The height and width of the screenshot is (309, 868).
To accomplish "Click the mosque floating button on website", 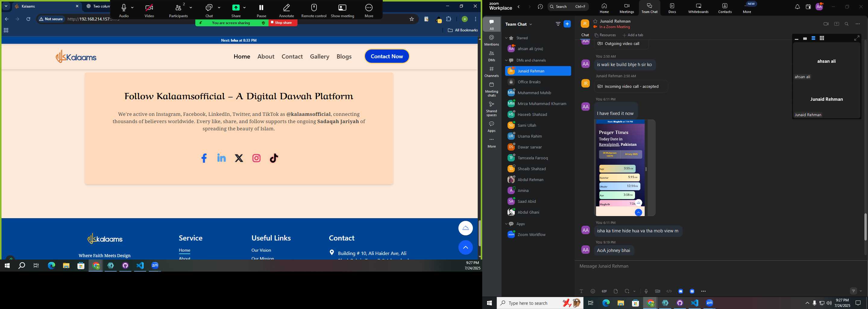I will coord(465,228).
